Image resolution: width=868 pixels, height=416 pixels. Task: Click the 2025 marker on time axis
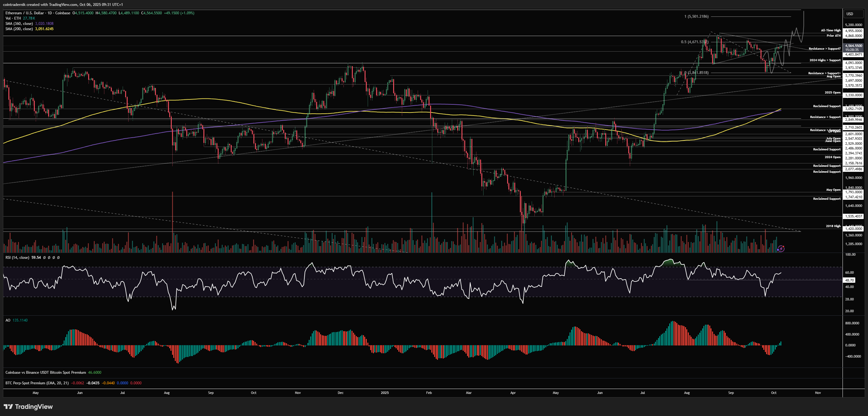[x=384, y=393]
